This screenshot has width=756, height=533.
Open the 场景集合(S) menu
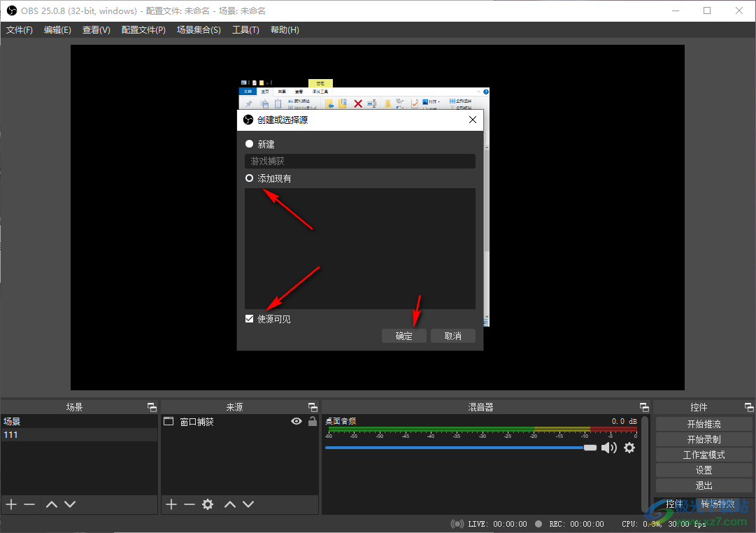coord(199,30)
